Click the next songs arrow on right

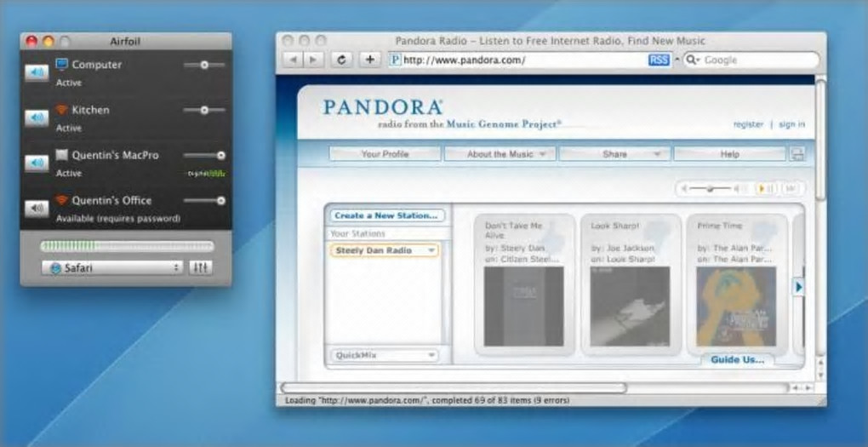click(798, 287)
